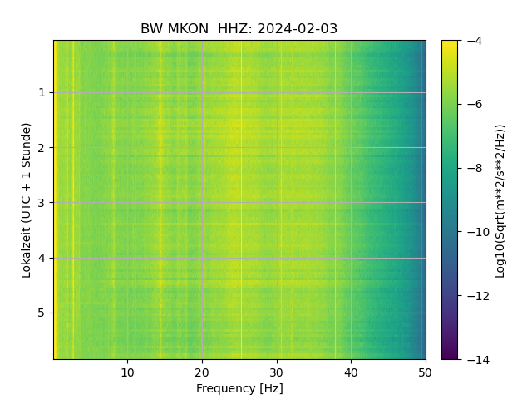Click the 40 Hz tick label

351,373
